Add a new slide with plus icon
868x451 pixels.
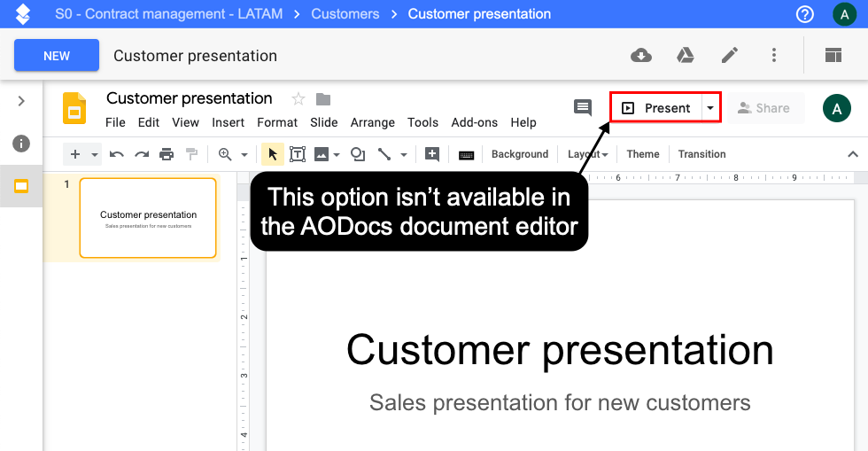coord(75,154)
